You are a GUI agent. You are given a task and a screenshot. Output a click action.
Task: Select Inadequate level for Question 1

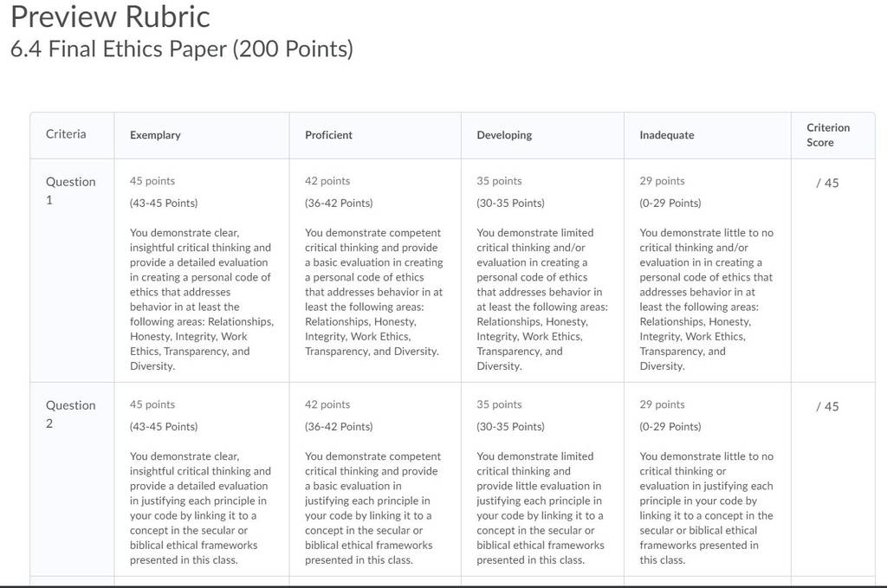(707, 270)
